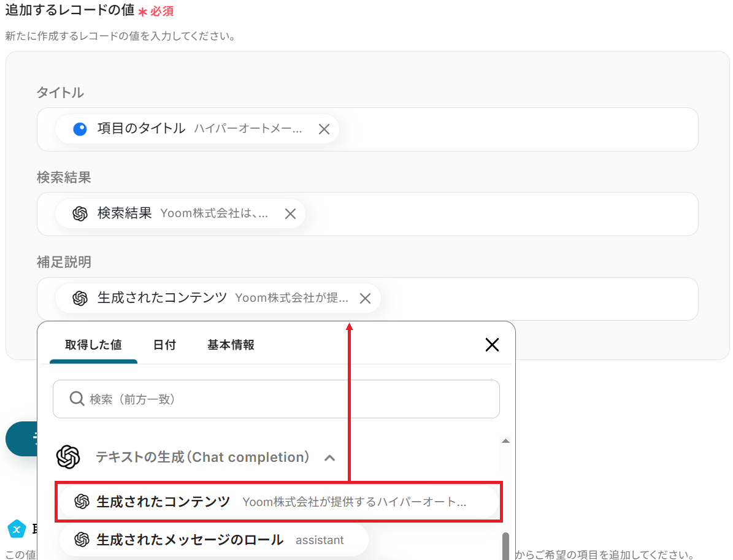Close the value picker popup
This screenshot has width=733, height=560.
click(x=492, y=345)
